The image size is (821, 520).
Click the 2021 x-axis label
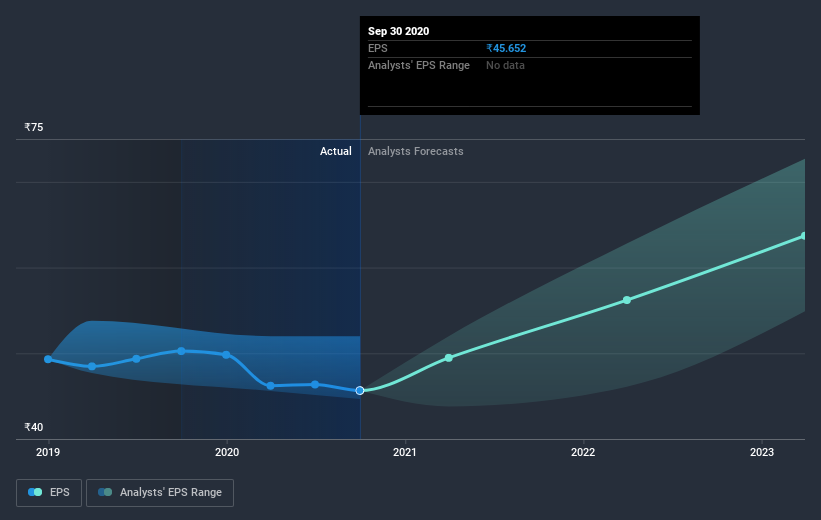click(x=405, y=452)
